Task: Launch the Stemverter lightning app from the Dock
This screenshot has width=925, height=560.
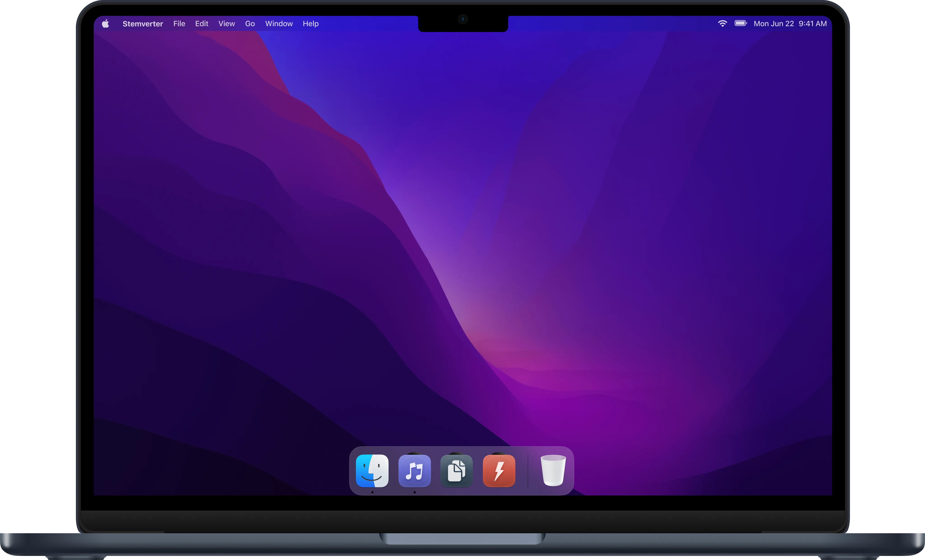Action: 499,471
